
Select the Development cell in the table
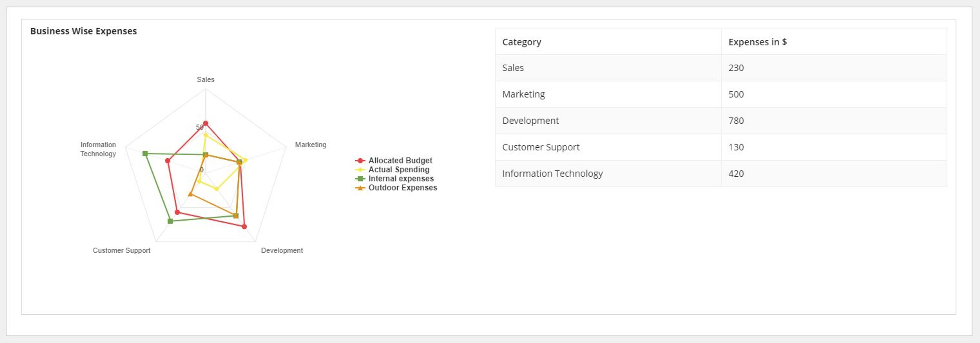coord(608,121)
